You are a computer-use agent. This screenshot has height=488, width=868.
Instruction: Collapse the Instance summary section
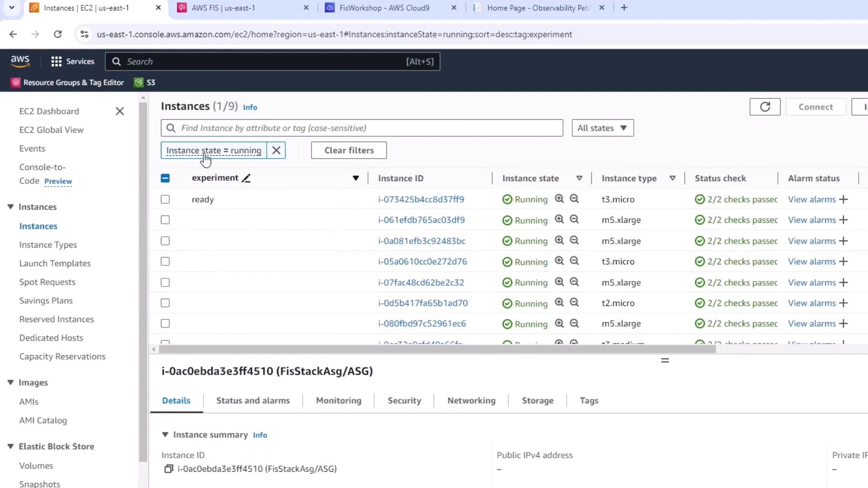165,435
